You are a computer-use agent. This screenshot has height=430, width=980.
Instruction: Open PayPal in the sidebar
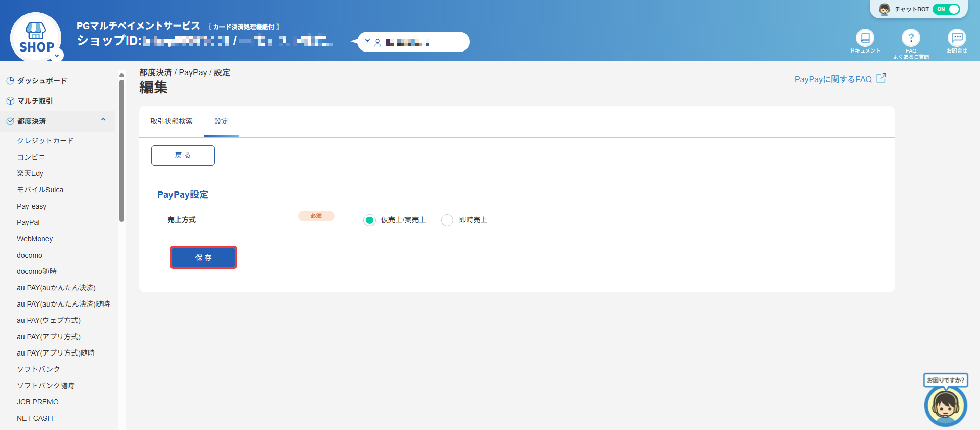click(x=28, y=222)
